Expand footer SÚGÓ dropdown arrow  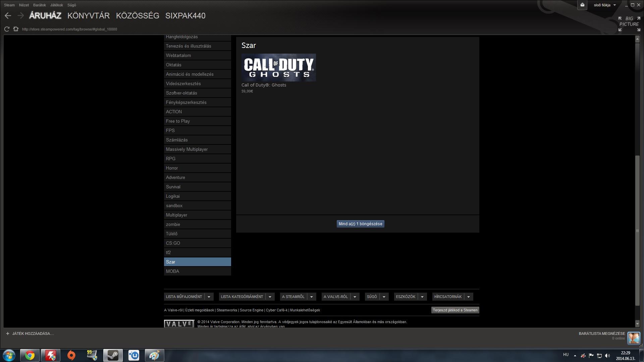(384, 297)
